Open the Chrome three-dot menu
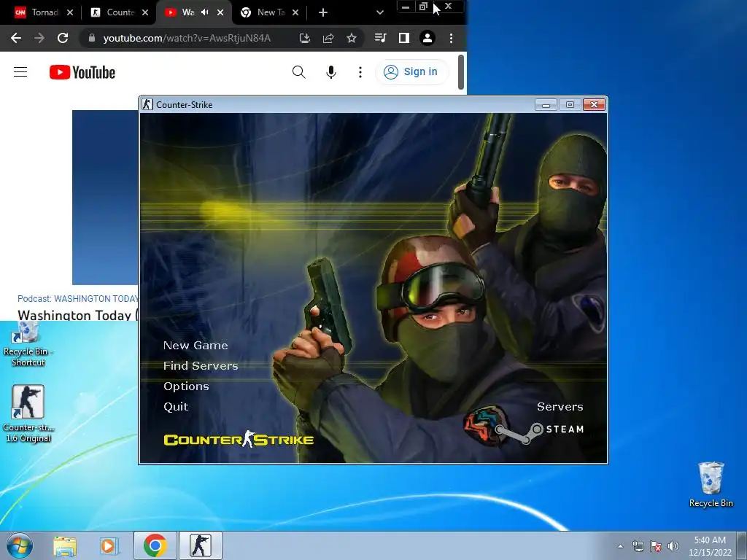The width and height of the screenshot is (747, 560). (451, 38)
